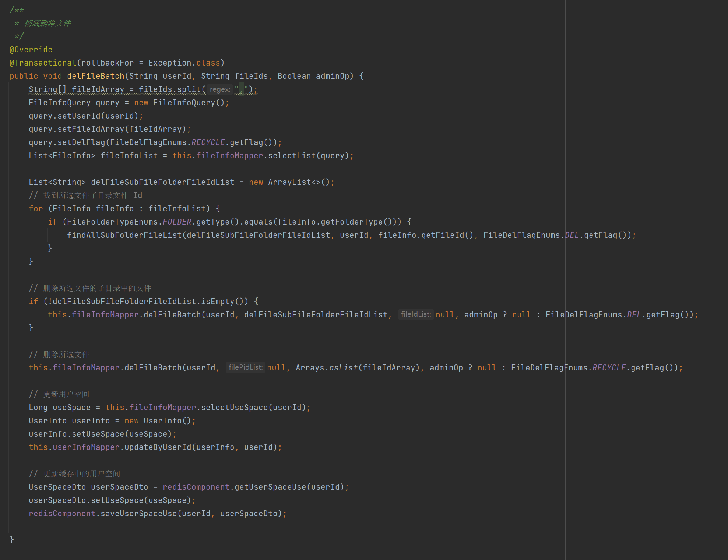The width and height of the screenshot is (728, 560).
Task: Click the @Override annotation
Action: 31,50
